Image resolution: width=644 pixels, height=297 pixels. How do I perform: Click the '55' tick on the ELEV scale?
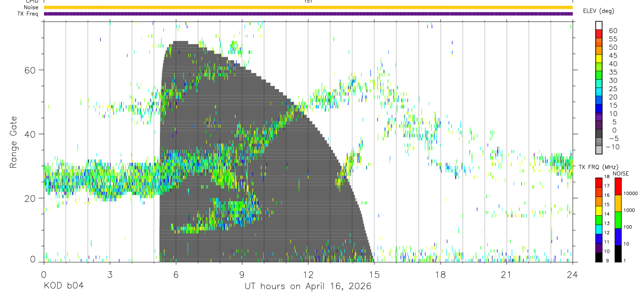(x=612, y=39)
